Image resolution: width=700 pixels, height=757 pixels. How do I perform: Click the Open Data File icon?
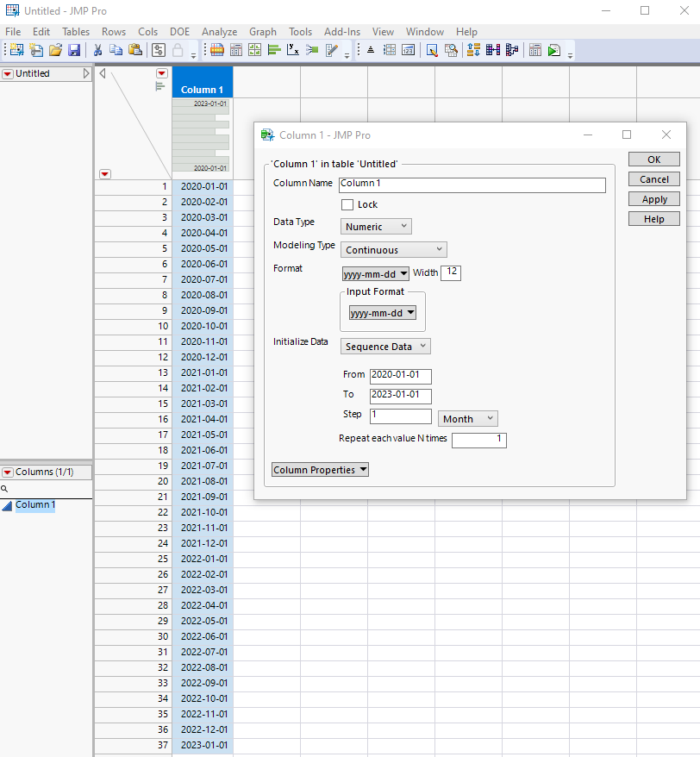click(x=55, y=49)
